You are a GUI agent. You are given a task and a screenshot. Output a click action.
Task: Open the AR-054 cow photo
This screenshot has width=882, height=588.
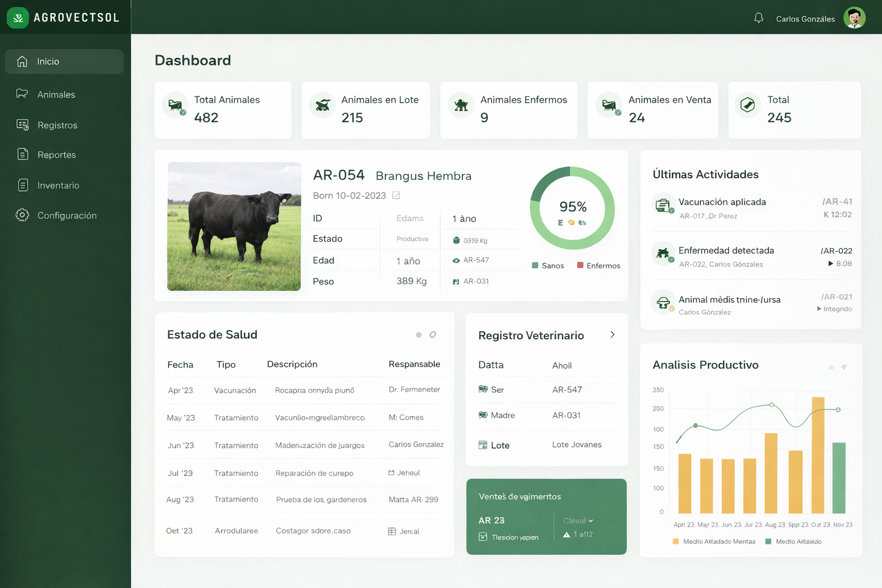[234, 226]
